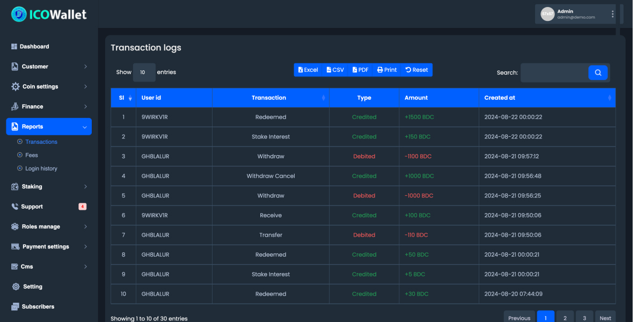Reset the transaction log filters

pos(416,69)
